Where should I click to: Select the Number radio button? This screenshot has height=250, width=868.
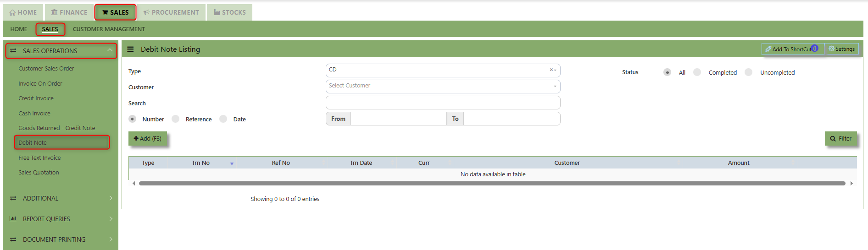[133, 119]
